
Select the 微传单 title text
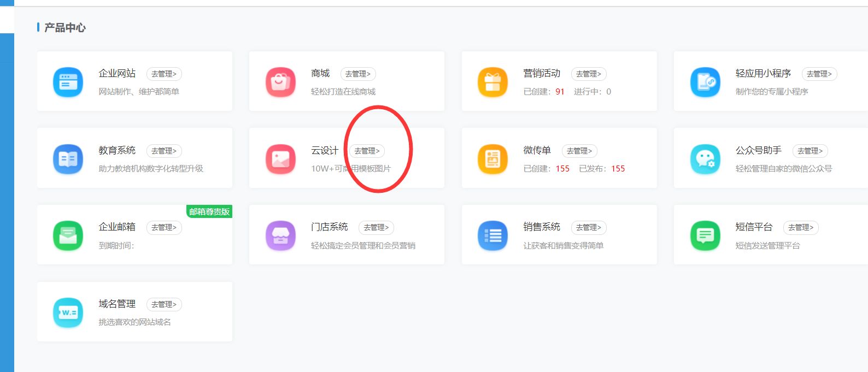pos(537,150)
